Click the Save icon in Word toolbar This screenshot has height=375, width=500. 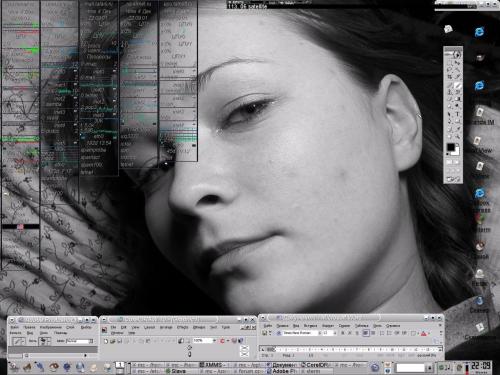264,333
